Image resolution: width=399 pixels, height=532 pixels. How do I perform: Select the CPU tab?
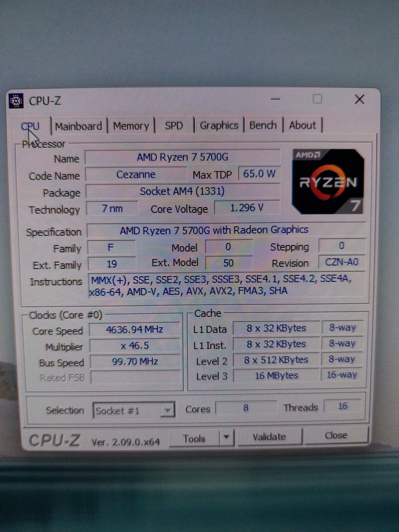[30, 126]
